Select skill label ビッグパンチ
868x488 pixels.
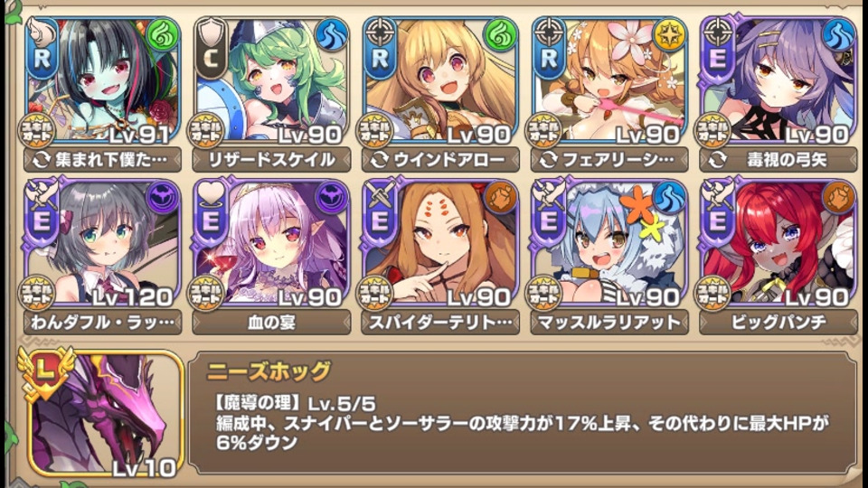tap(778, 323)
